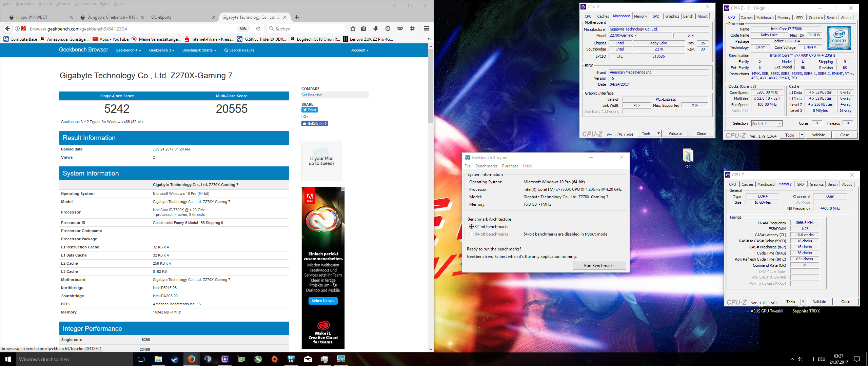Viewport: 868px width, 366px height.
Task: Select the SPD tab in CPU-Z Memory window
Action: click(x=800, y=184)
